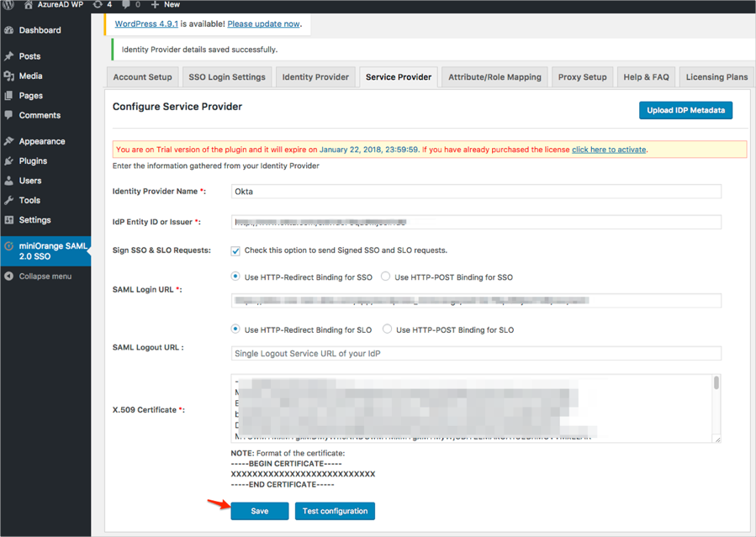
Task: Click the SAML Logout URL field
Action: (476, 354)
